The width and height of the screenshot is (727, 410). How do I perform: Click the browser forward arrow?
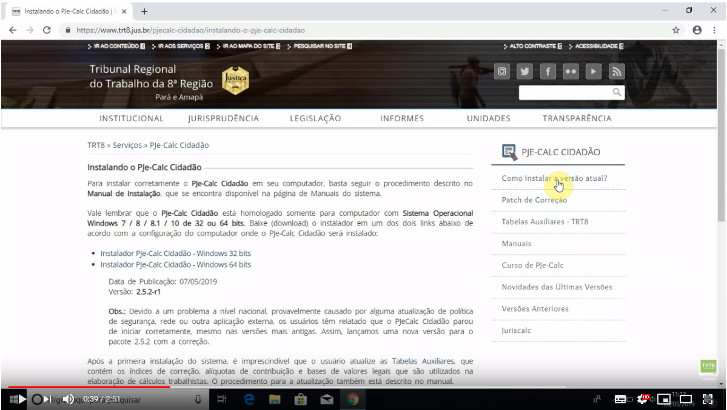(30, 30)
